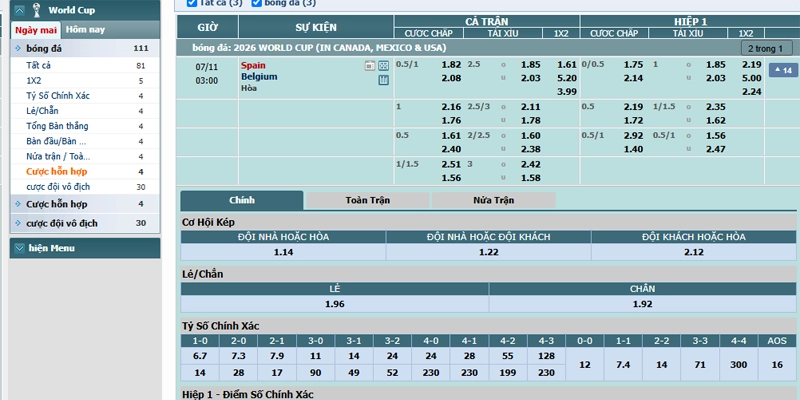Expand the bottom Cược hỗn hợp group
800x400 pixels.
[18, 204]
